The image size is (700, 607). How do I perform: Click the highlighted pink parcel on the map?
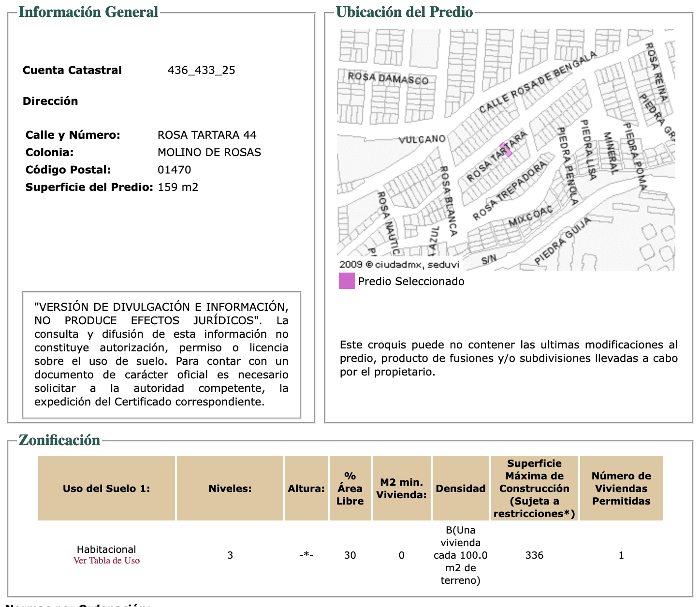coord(506,149)
